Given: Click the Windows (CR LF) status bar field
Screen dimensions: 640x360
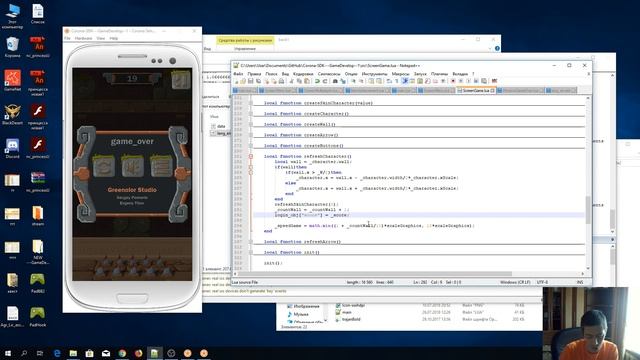Looking at the screenshot, I should pos(515,282).
